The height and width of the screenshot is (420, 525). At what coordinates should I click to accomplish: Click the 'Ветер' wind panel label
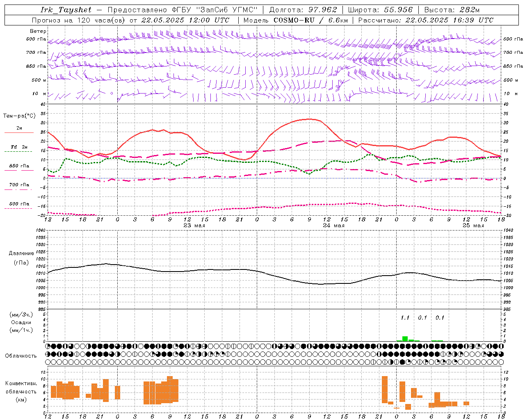[38, 31]
